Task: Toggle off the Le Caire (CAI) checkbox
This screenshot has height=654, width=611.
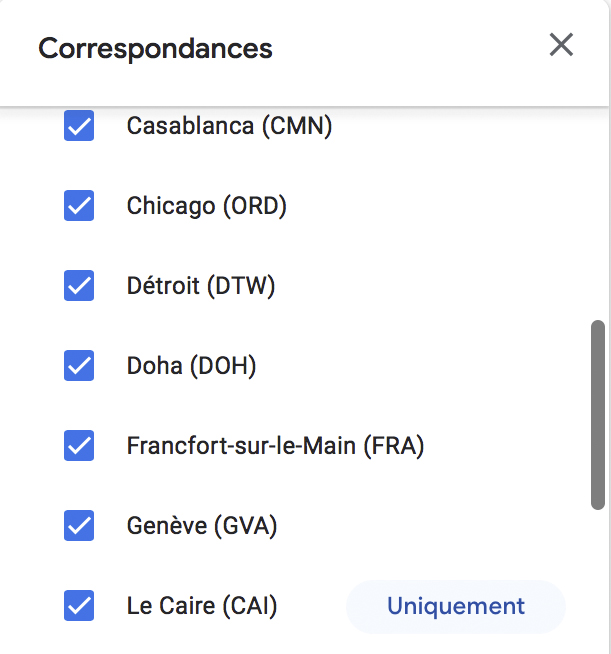Action: pos(79,605)
